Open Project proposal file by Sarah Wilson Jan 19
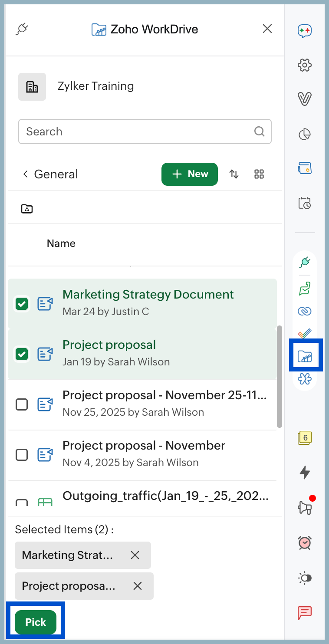Screen dimensions: 329x644 click(109, 345)
